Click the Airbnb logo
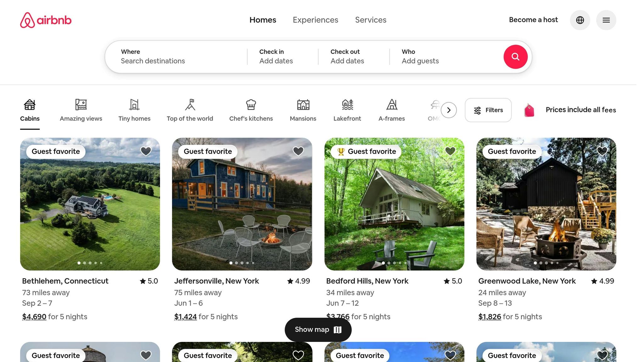Viewport: 644px width, 362px height. click(46, 20)
